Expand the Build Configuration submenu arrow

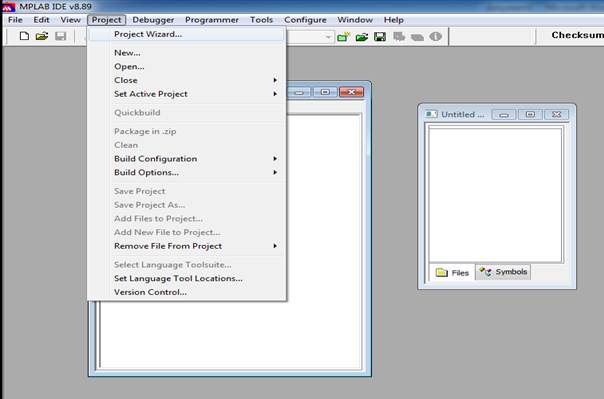click(x=275, y=159)
